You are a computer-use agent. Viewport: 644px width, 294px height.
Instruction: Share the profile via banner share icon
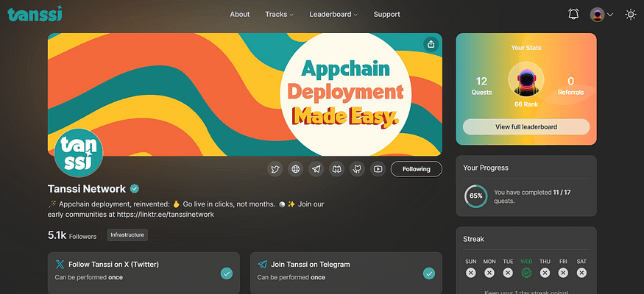(x=431, y=44)
